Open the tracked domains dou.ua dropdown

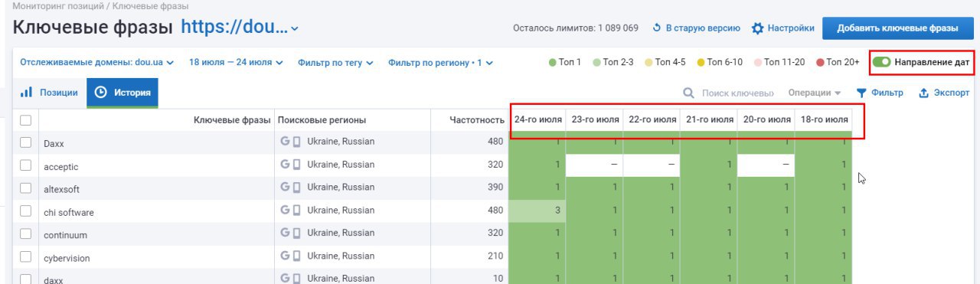pyautogui.click(x=96, y=62)
